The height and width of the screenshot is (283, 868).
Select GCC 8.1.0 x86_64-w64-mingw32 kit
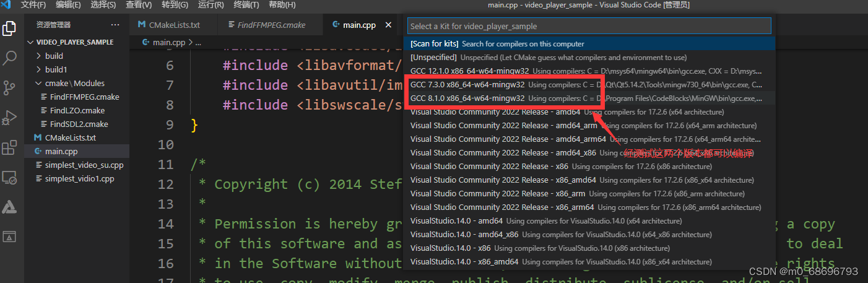click(589, 98)
